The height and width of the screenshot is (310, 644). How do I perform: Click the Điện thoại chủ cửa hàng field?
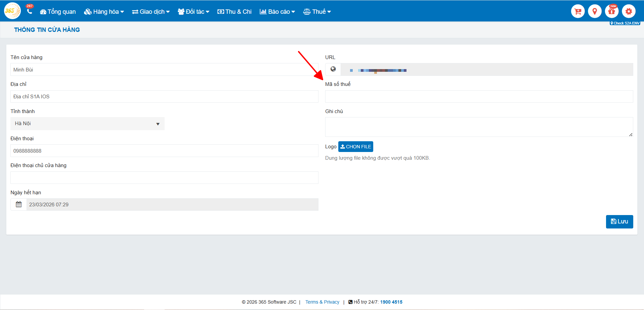coord(164,178)
